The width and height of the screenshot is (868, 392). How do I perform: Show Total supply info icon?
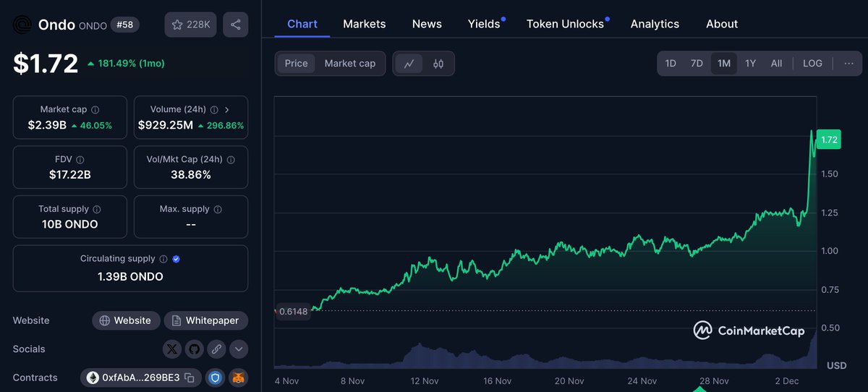pyautogui.click(x=97, y=209)
